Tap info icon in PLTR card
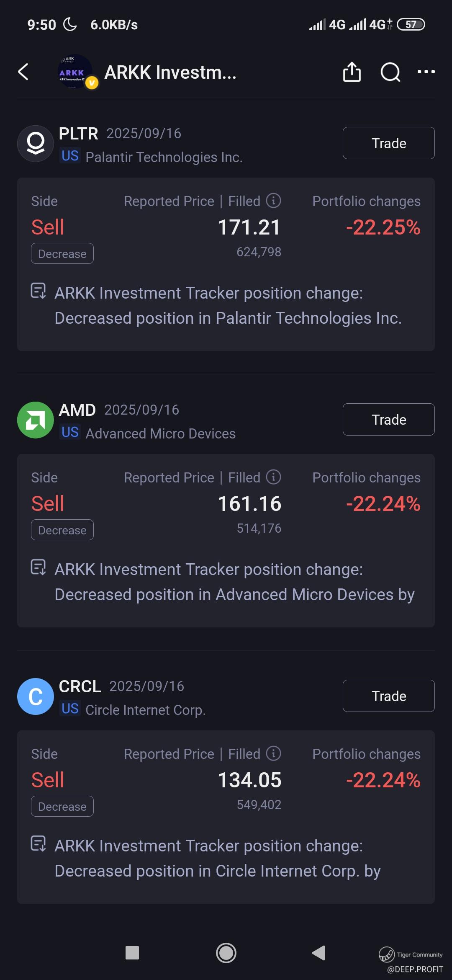Image resolution: width=452 pixels, height=980 pixels. point(274,201)
